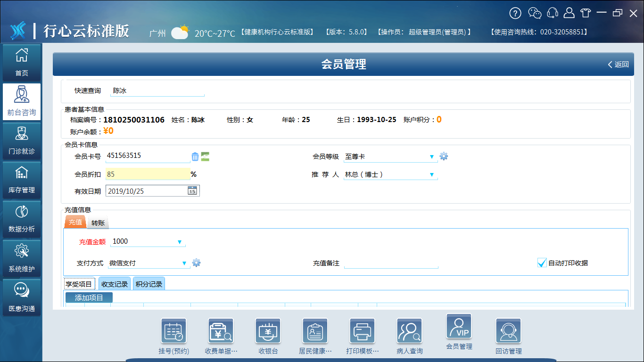
Task: Open the user account icon
Action: pyautogui.click(x=569, y=13)
